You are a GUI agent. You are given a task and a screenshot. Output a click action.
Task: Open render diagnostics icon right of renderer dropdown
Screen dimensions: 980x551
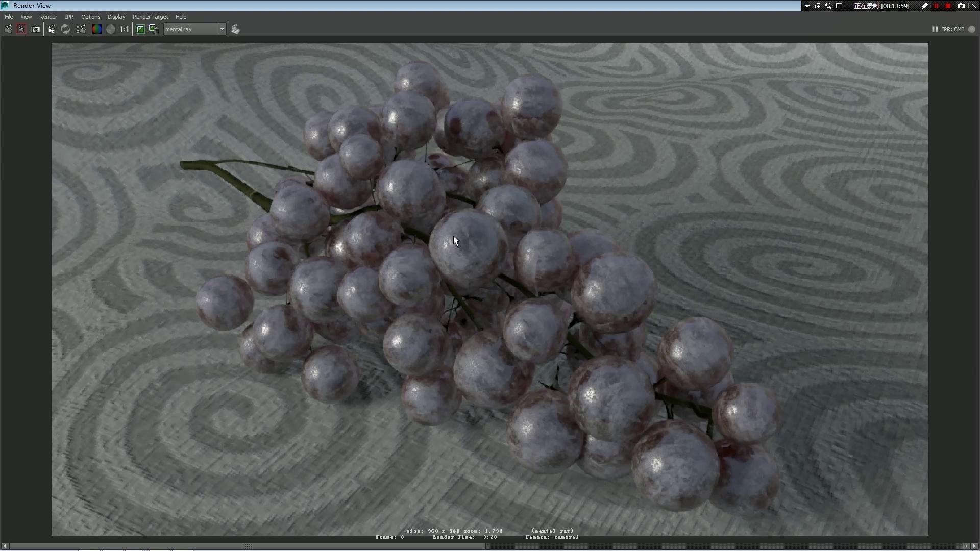click(x=235, y=29)
